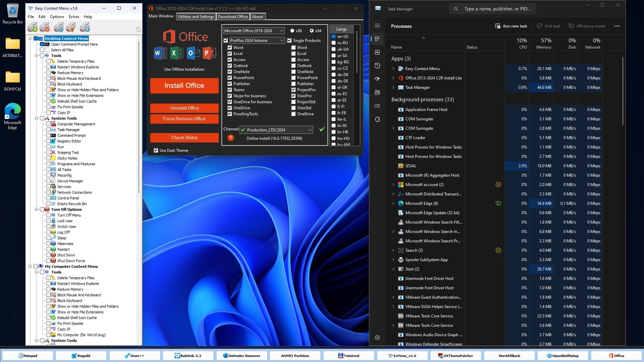Click Force Remove Office button

[184, 119]
